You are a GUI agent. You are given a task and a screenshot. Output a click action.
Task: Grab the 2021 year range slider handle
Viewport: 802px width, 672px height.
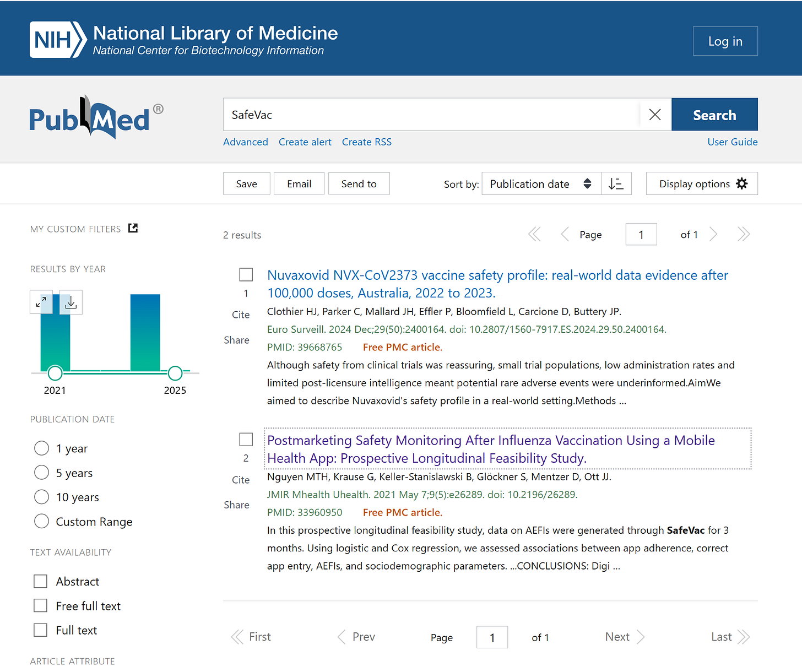click(55, 373)
